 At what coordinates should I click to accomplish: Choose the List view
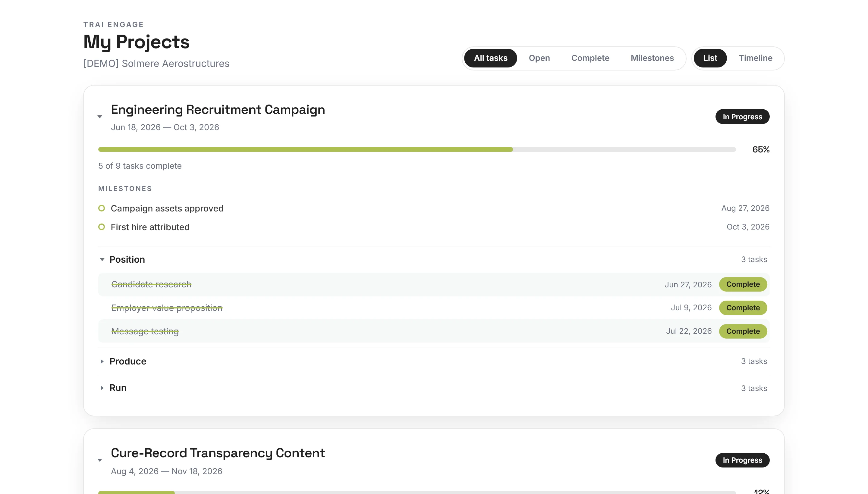[710, 58]
